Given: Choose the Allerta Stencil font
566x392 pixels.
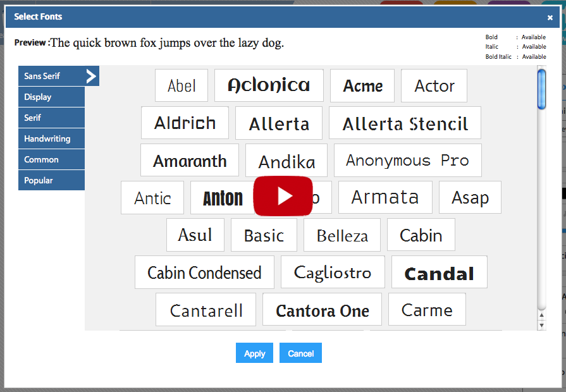Looking at the screenshot, I should 405,123.
